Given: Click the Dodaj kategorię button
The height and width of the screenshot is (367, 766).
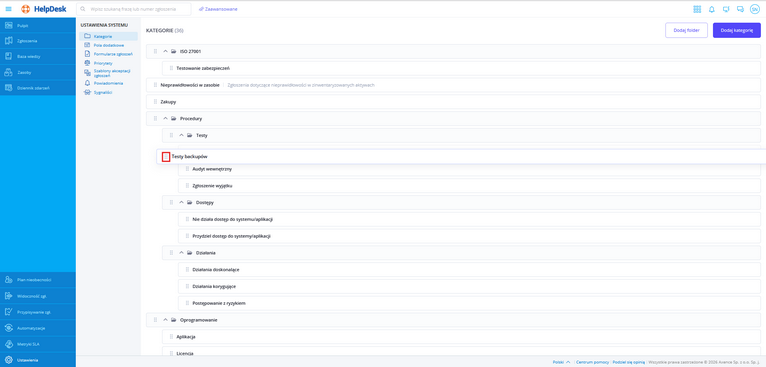Looking at the screenshot, I should point(737,30).
